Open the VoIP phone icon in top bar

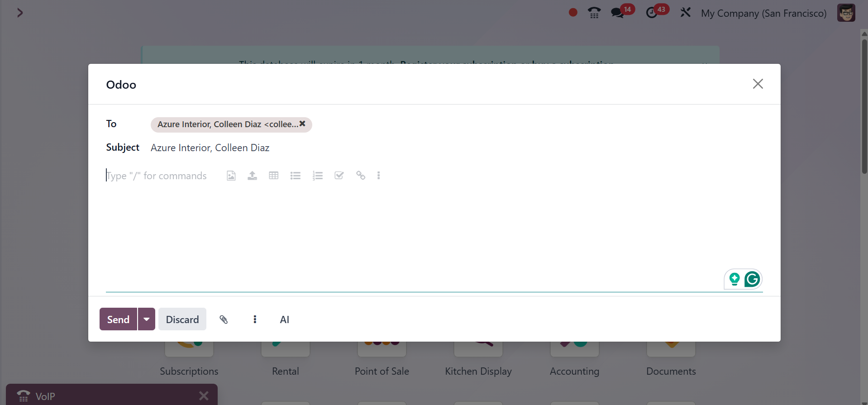click(x=594, y=13)
